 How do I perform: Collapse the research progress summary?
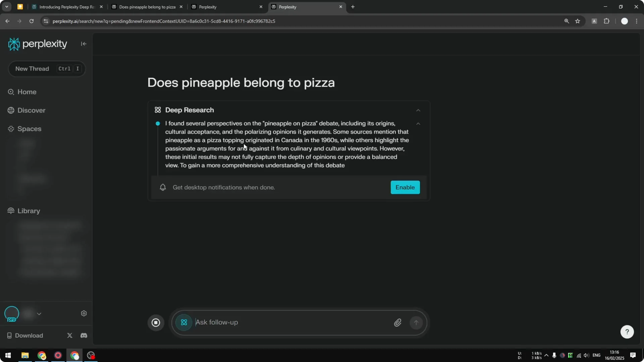(x=418, y=124)
